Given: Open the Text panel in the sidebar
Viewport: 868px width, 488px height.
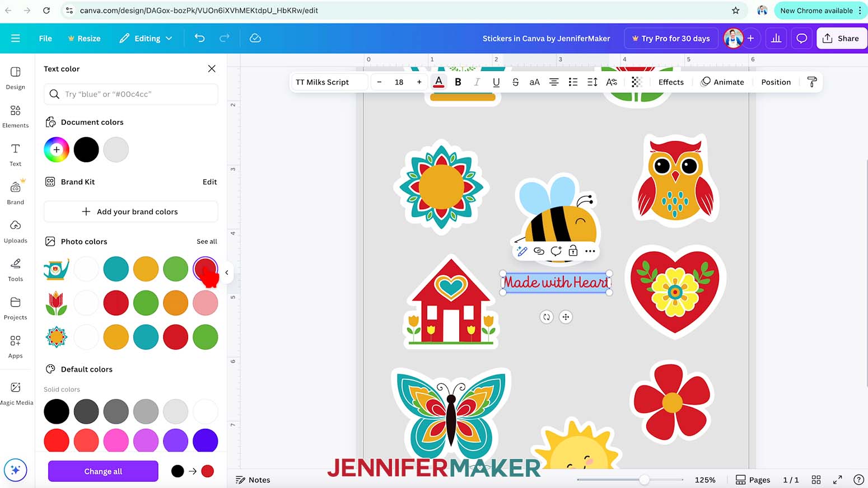Looking at the screenshot, I should (16, 154).
